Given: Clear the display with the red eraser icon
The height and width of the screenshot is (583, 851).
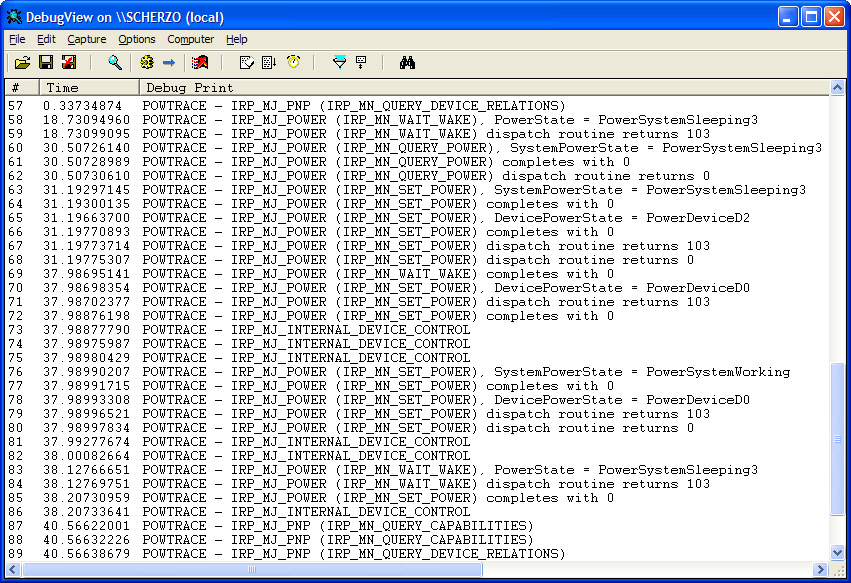Looking at the screenshot, I should [200, 63].
